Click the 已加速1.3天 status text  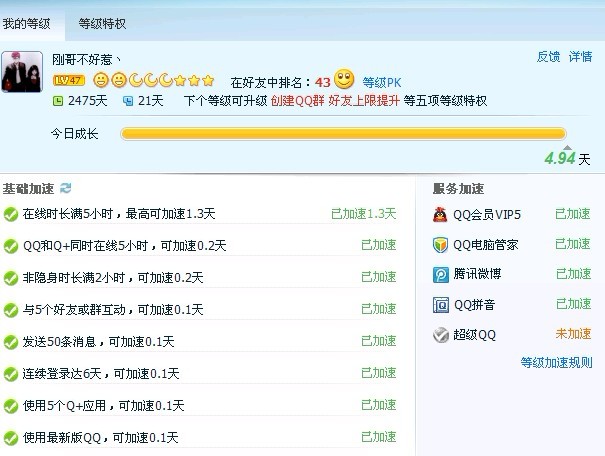(x=363, y=213)
